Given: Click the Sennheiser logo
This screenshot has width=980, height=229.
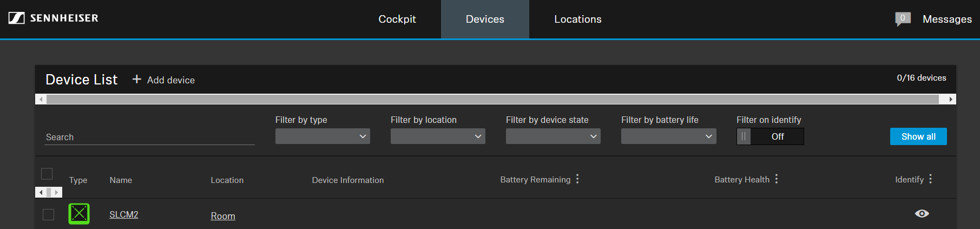Looking at the screenshot, I should click(x=53, y=18).
